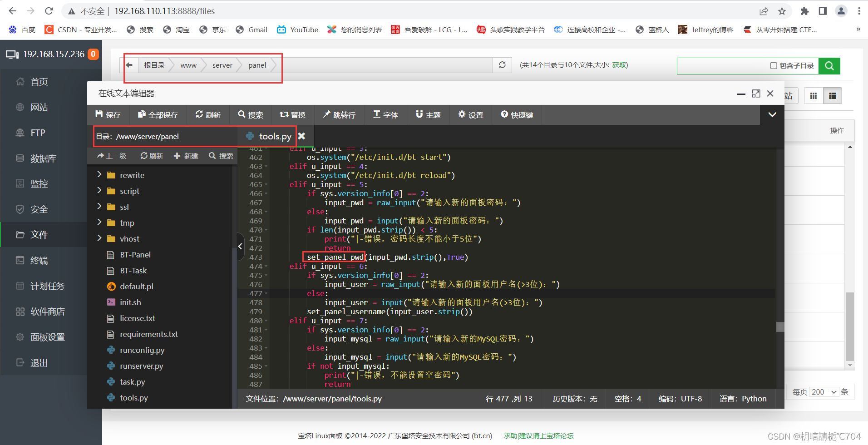The height and width of the screenshot is (445, 868).
Task: Open init.sh in the file tree
Action: point(130,302)
